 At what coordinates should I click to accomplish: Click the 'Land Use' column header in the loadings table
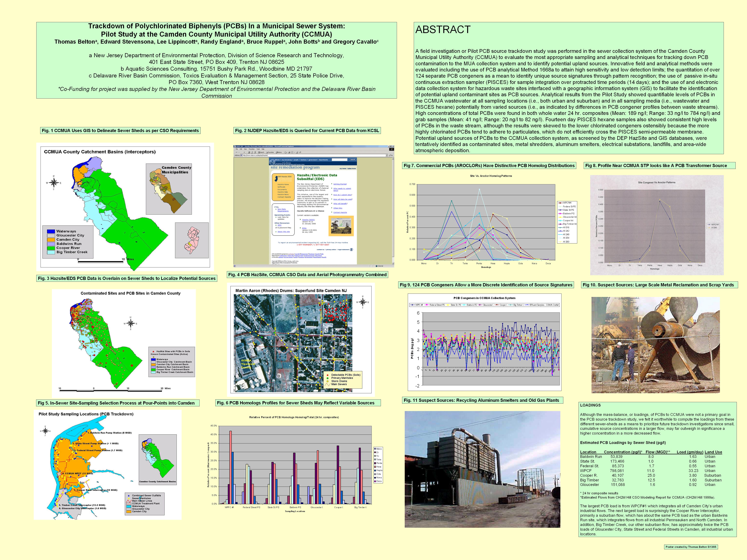pyautogui.click(x=713, y=452)
